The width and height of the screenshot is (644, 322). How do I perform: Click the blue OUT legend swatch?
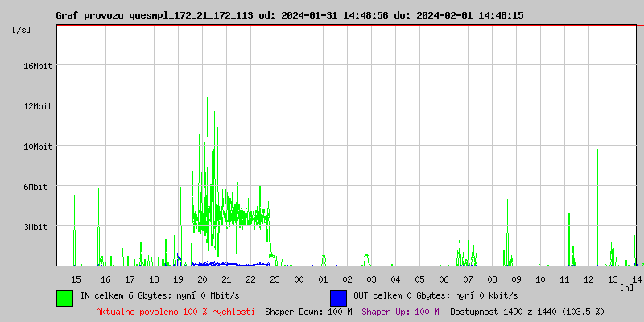coord(338,297)
